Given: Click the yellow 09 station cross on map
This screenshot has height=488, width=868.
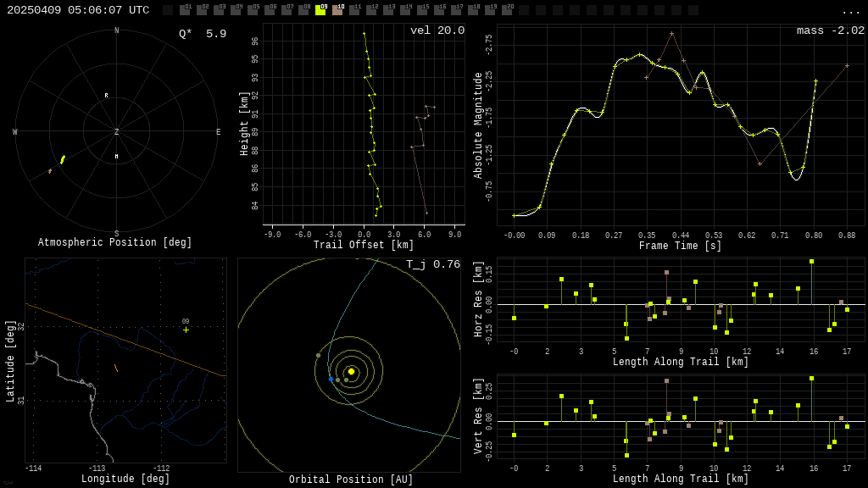Looking at the screenshot, I should pyautogui.click(x=186, y=330).
